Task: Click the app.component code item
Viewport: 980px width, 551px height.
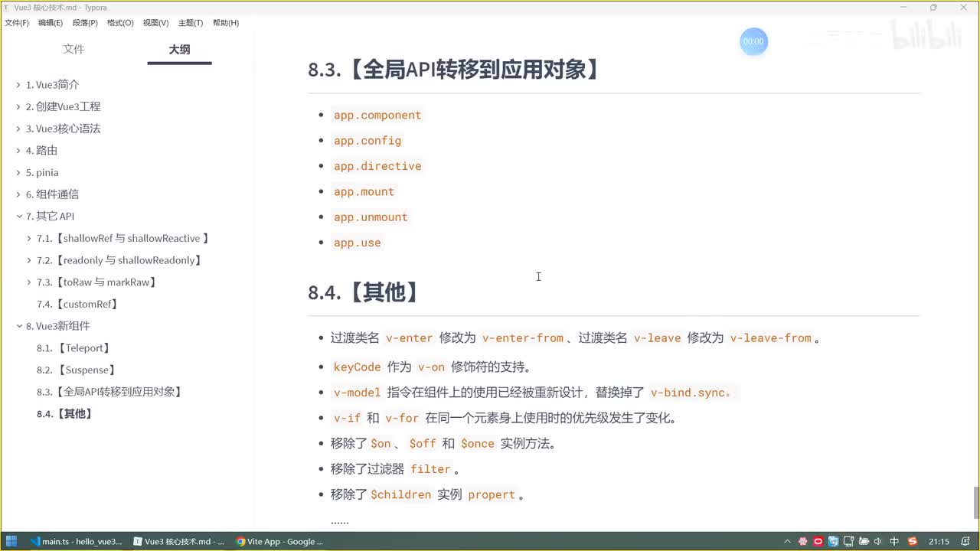Action: pyautogui.click(x=377, y=115)
